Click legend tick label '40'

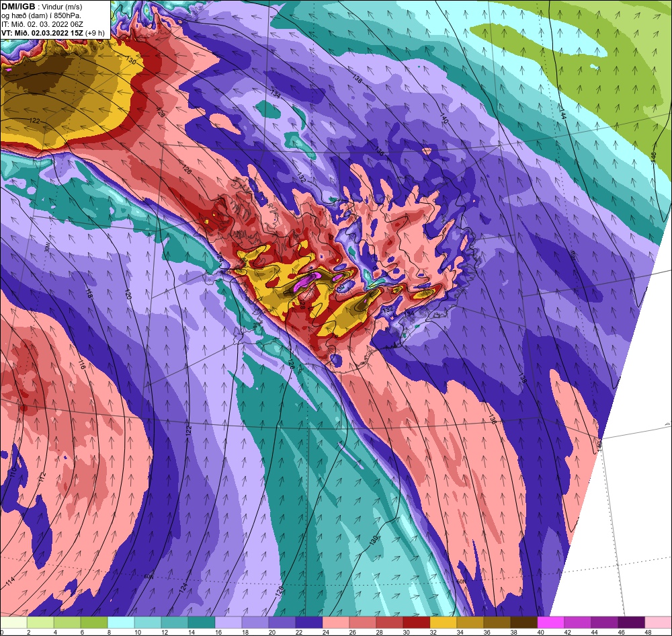tap(540, 632)
